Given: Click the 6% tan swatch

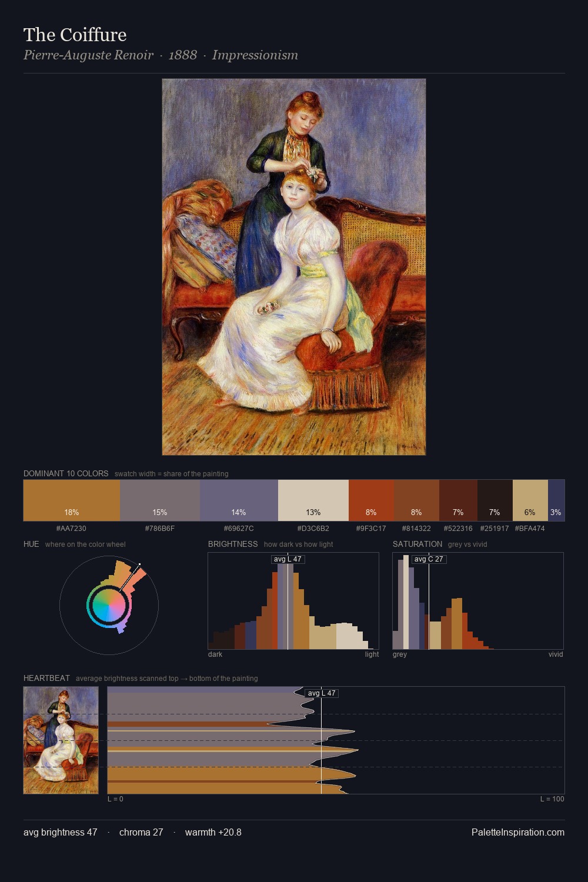Looking at the screenshot, I should coord(530,500).
